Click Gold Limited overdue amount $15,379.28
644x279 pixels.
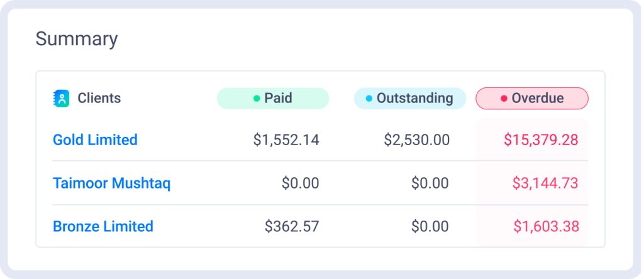point(541,139)
